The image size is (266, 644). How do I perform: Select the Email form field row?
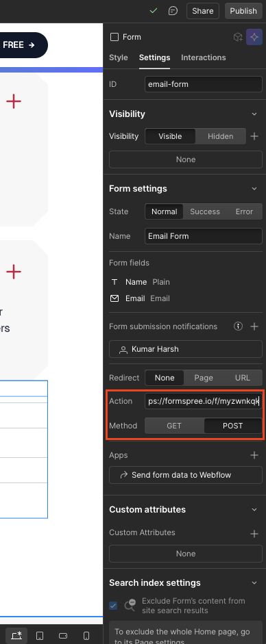pyautogui.click(x=186, y=298)
